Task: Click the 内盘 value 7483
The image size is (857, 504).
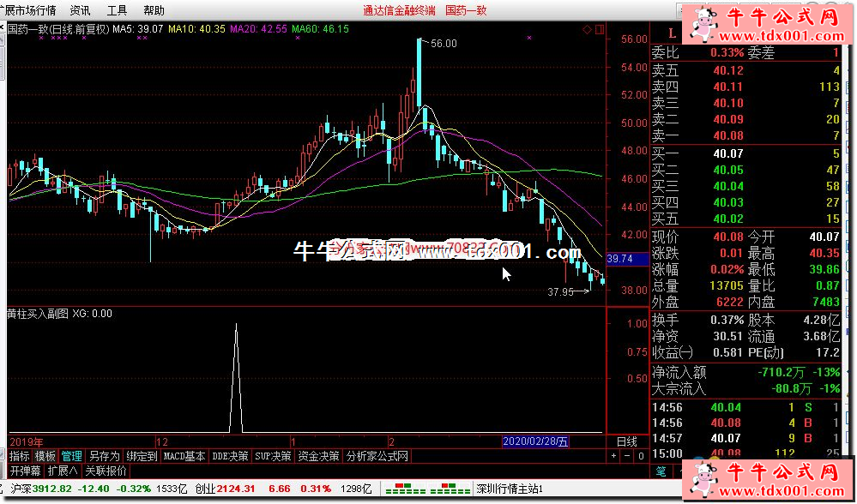Action: 824,302
